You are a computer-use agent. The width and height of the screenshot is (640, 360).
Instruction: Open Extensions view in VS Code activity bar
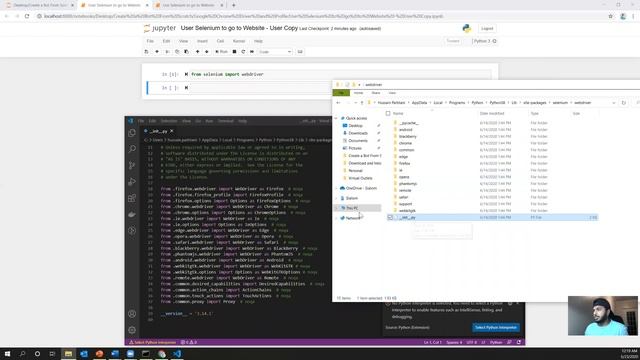coord(132,198)
